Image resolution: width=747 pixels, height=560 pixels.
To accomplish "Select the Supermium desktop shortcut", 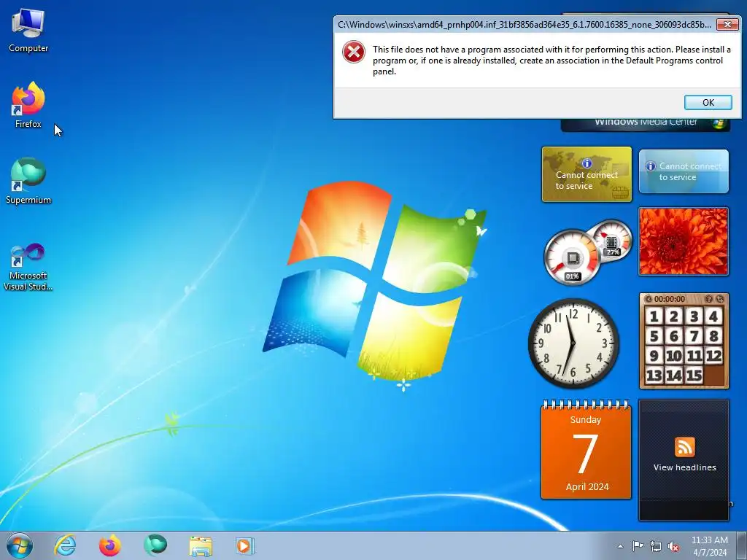I will click(28, 181).
